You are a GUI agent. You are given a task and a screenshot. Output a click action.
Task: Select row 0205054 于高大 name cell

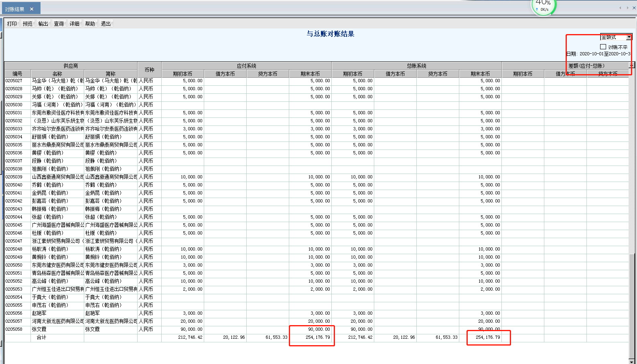click(x=57, y=297)
